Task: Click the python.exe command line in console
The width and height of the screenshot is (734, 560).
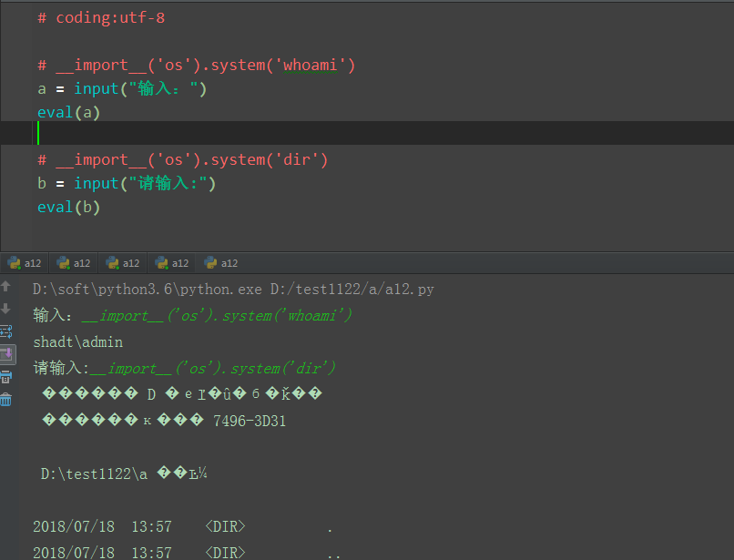Action: [233, 290]
